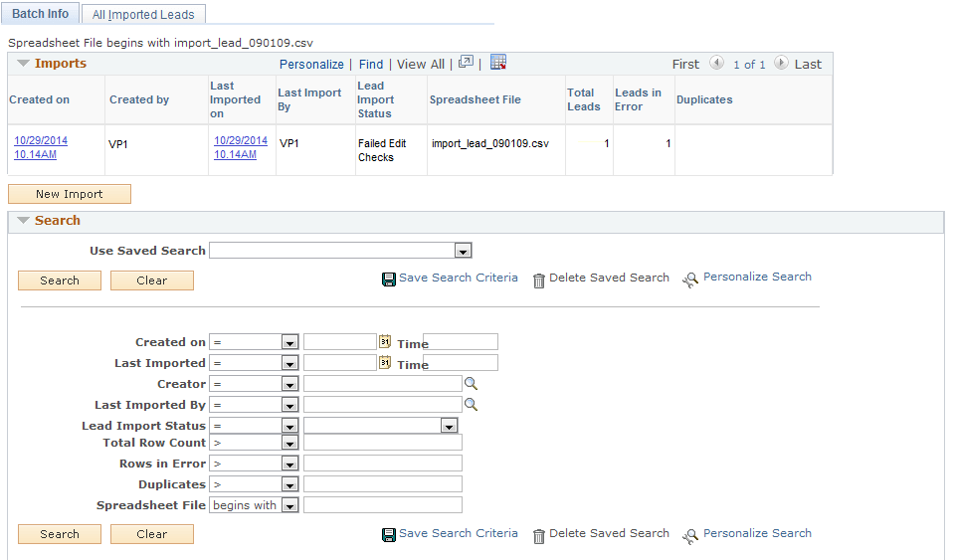The image size is (954, 560).
Task: Click into Last Imported By text field
Action: 383,405
